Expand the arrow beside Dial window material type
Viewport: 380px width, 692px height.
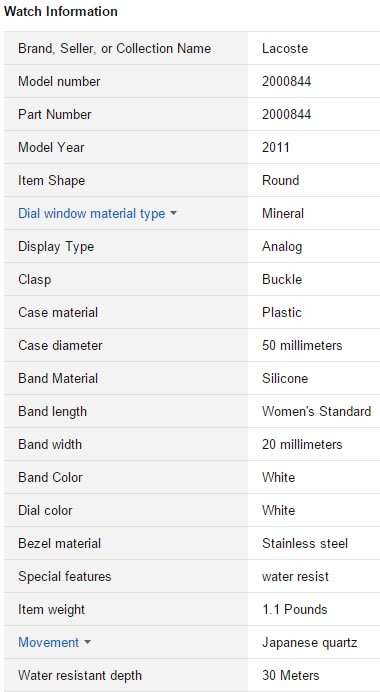173,214
